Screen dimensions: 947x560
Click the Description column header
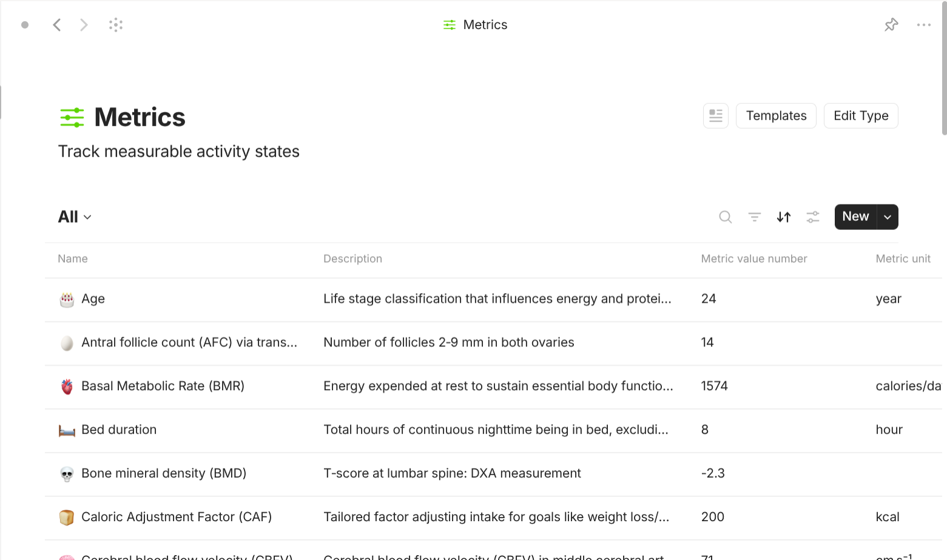click(352, 259)
